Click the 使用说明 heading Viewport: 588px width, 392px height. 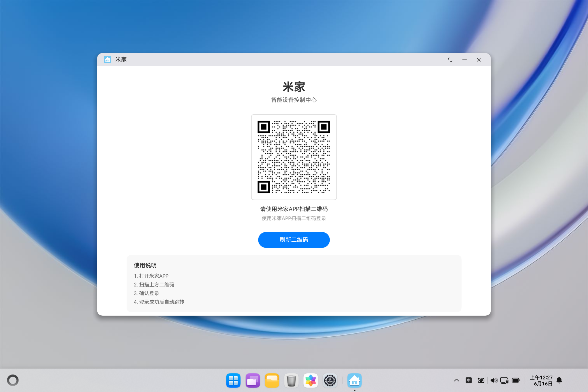click(x=145, y=265)
